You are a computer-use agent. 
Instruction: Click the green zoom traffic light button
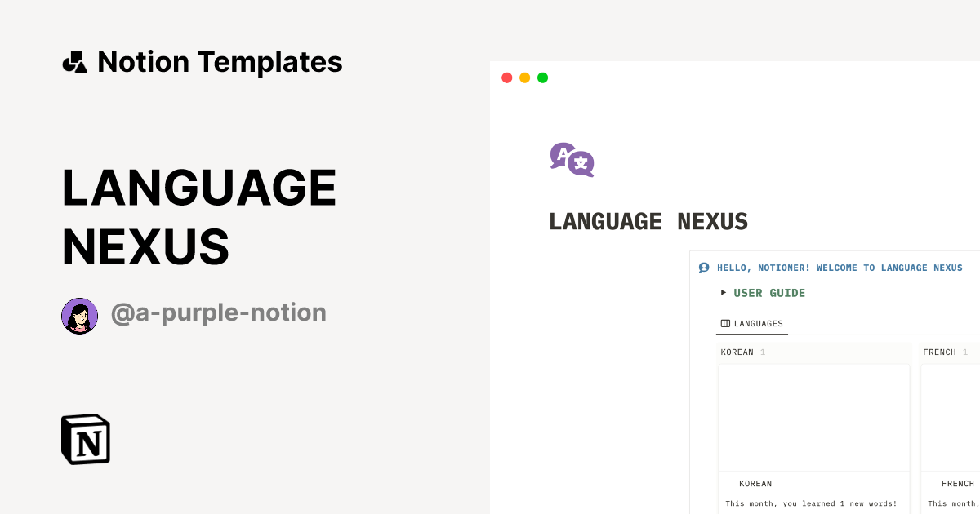coord(541,77)
